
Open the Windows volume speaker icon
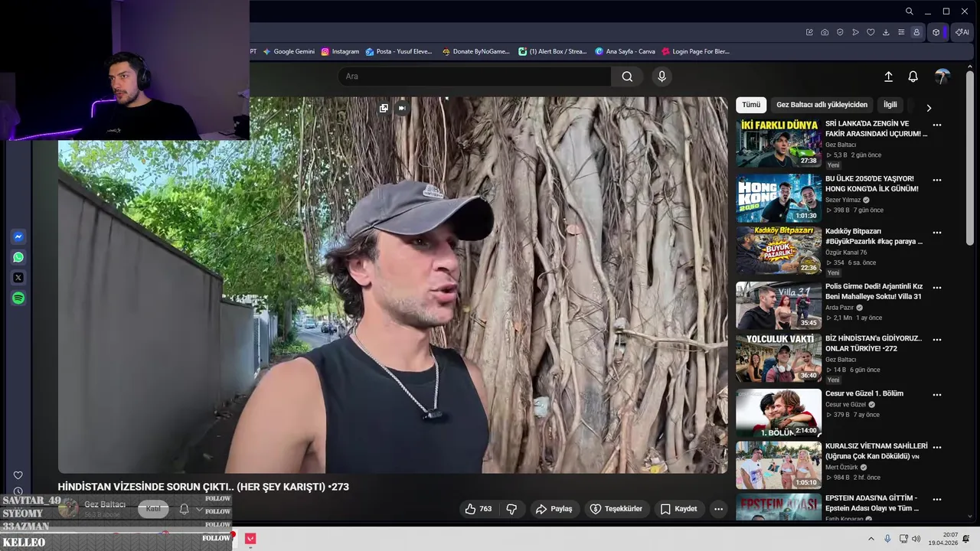(916, 539)
